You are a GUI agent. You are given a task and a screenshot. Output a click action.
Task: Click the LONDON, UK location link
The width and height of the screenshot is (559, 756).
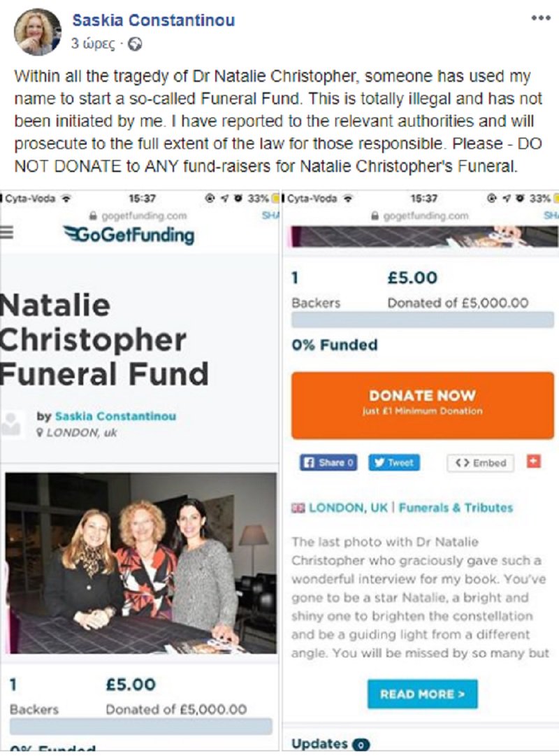tap(348, 508)
